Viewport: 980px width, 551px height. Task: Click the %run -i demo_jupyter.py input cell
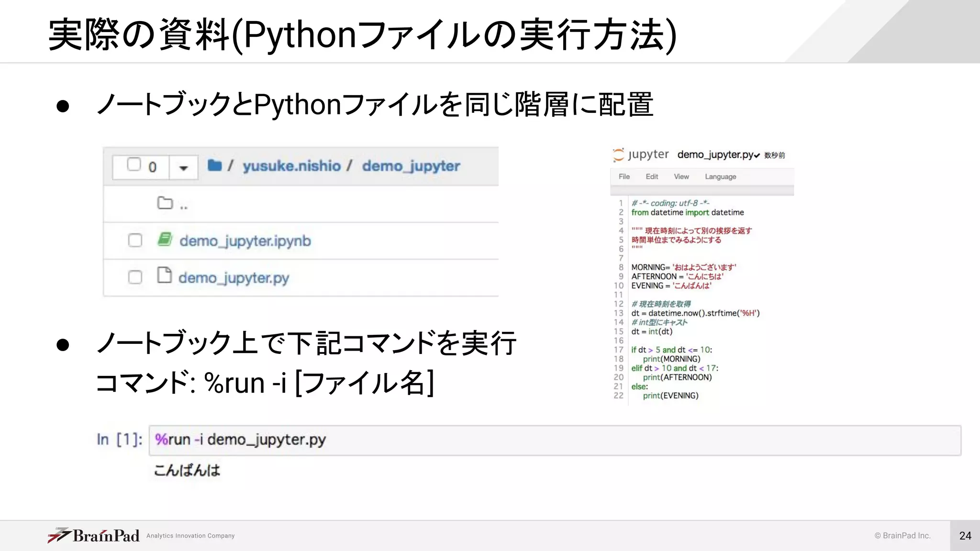point(555,440)
